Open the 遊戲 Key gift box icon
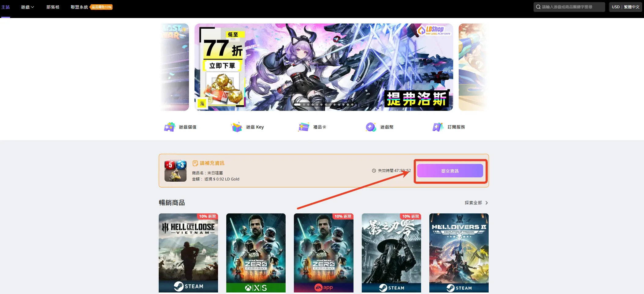Viewport: 644px width, 294px height. [237, 127]
